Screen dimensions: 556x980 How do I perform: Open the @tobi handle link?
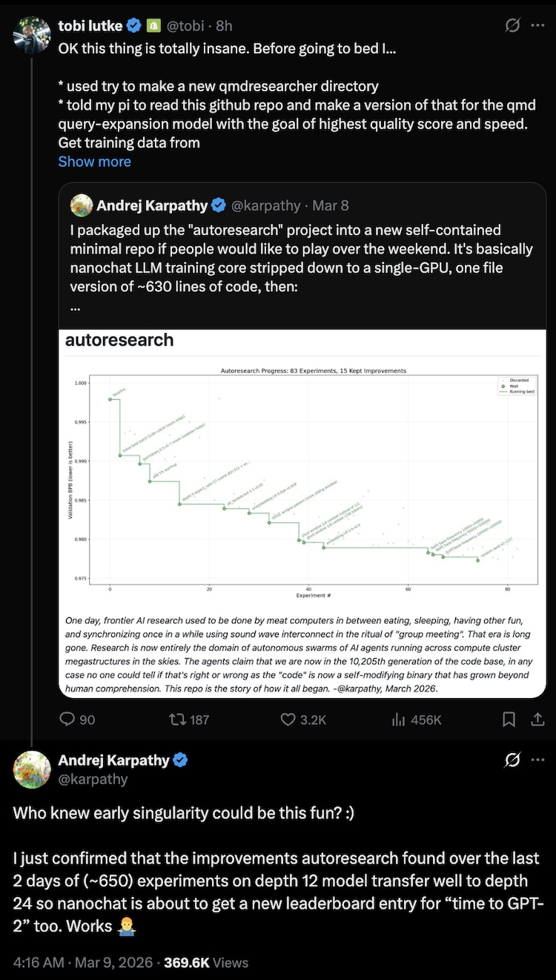click(x=183, y=26)
